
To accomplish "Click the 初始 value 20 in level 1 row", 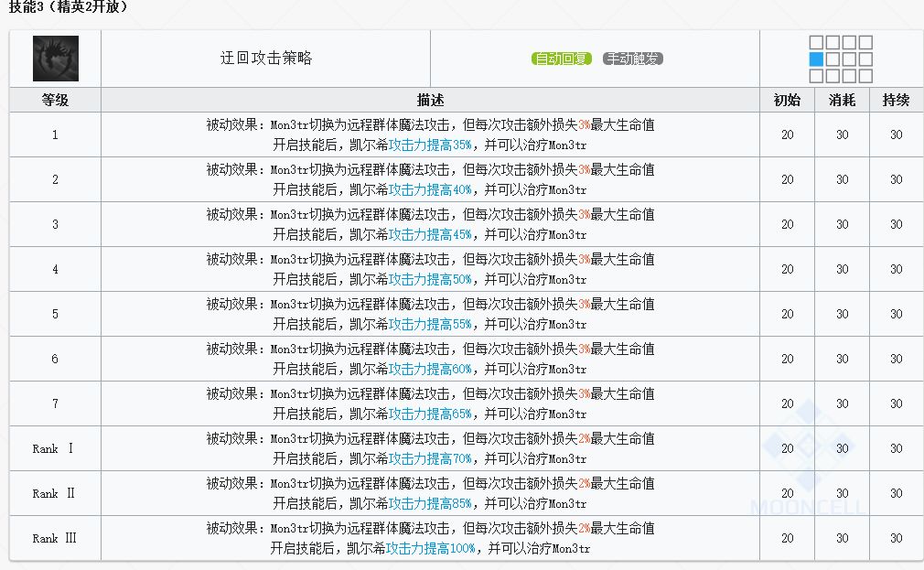I will tap(788, 135).
